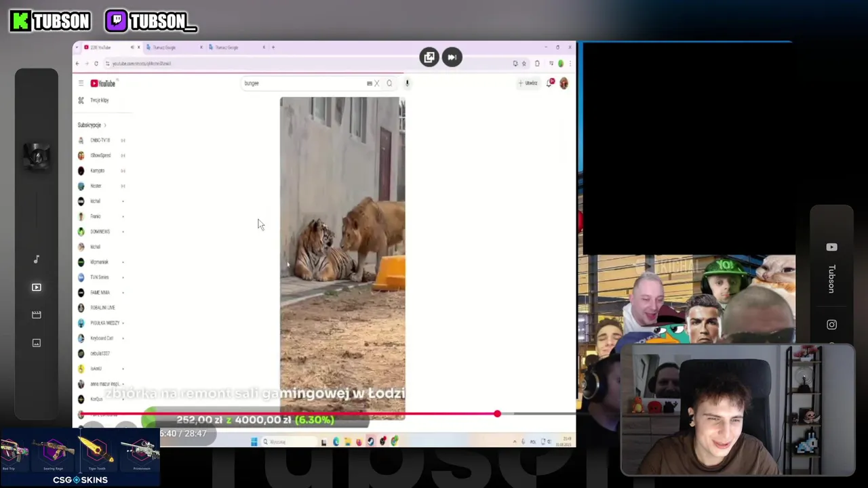Click the Twitch TUBSON_ badge at top
The image size is (868, 488).
point(151,22)
